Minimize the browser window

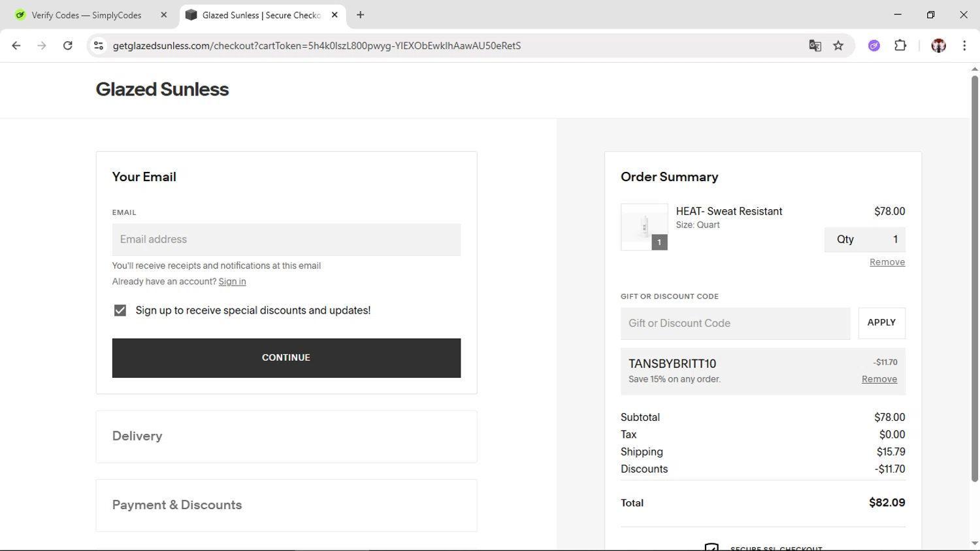pyautogui.click(x=898, y=14)
